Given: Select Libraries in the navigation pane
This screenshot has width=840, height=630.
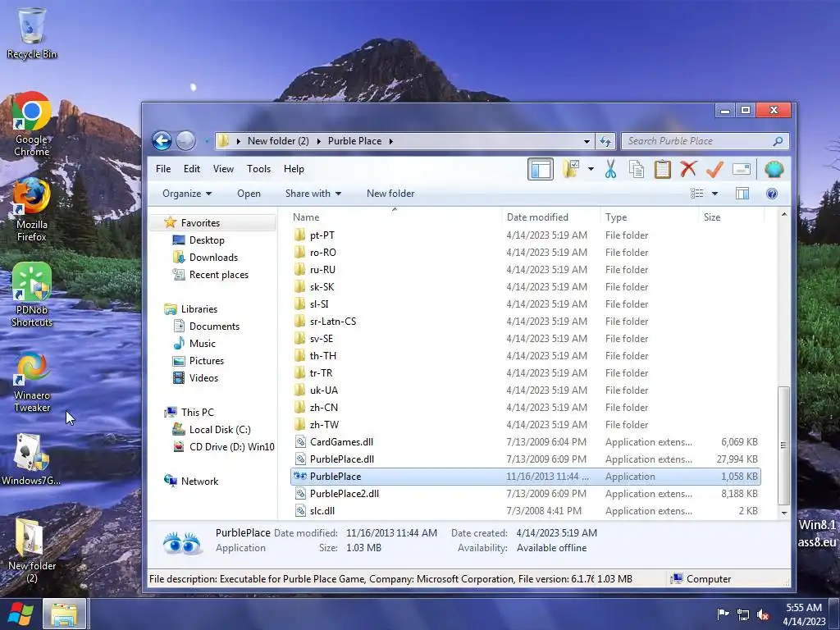Looking at the screenshot, I should click(x=199, y=309).
